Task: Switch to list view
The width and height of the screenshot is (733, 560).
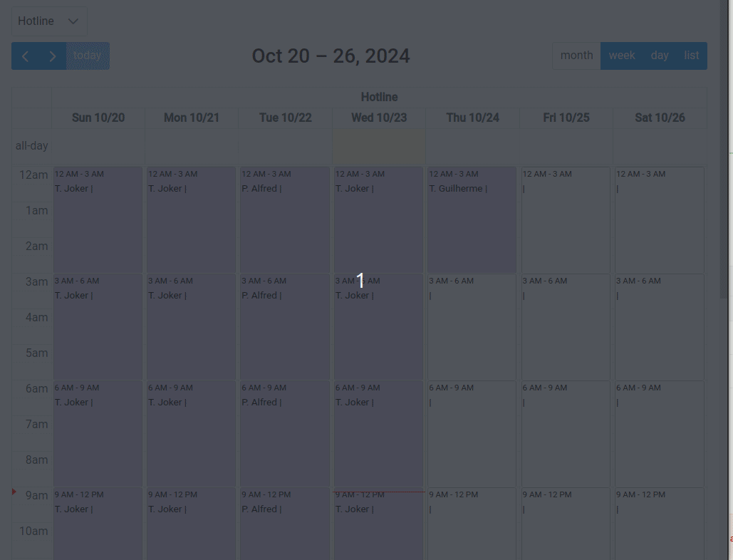Action: [691, 55]
